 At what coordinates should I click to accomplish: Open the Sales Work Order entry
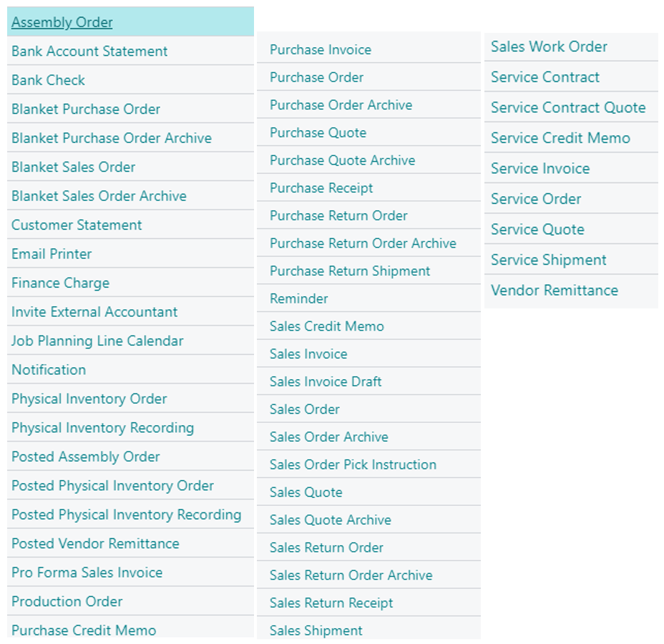point(549,47)
